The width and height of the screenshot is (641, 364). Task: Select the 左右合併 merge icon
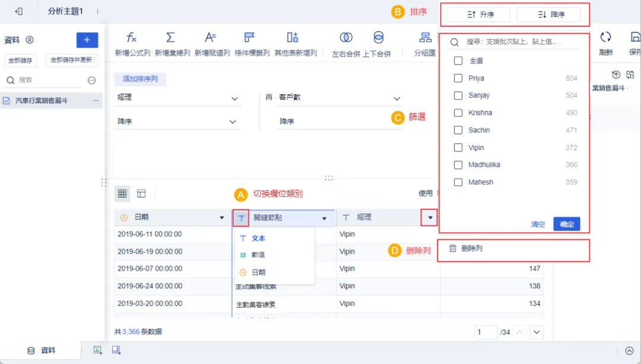[346, 38]
